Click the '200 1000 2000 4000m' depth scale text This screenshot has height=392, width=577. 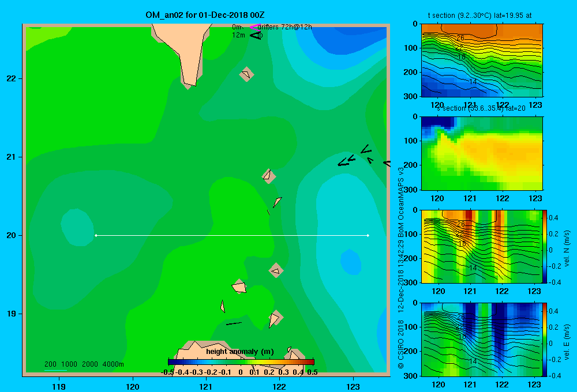click(84, 364)
